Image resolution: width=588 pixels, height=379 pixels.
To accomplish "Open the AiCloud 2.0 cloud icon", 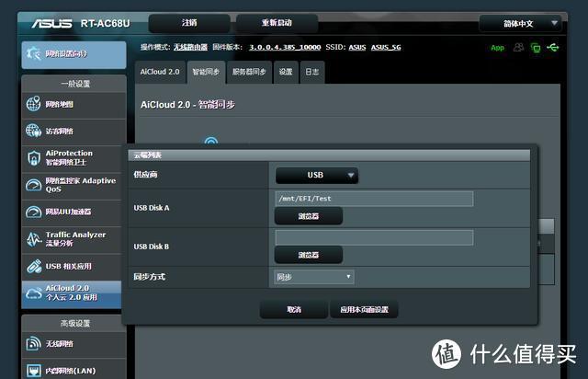I will pos(34,293).
